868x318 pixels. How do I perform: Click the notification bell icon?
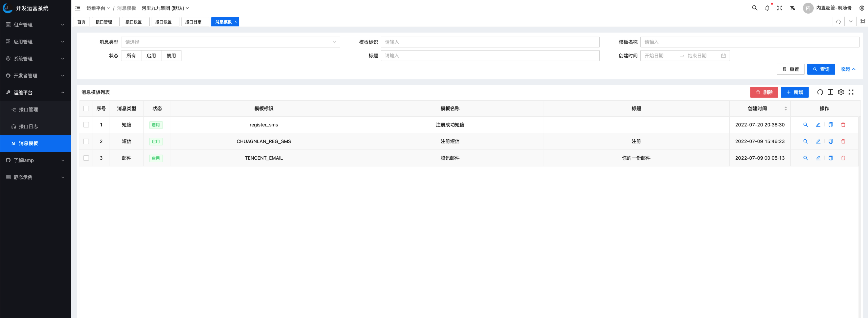767,8
